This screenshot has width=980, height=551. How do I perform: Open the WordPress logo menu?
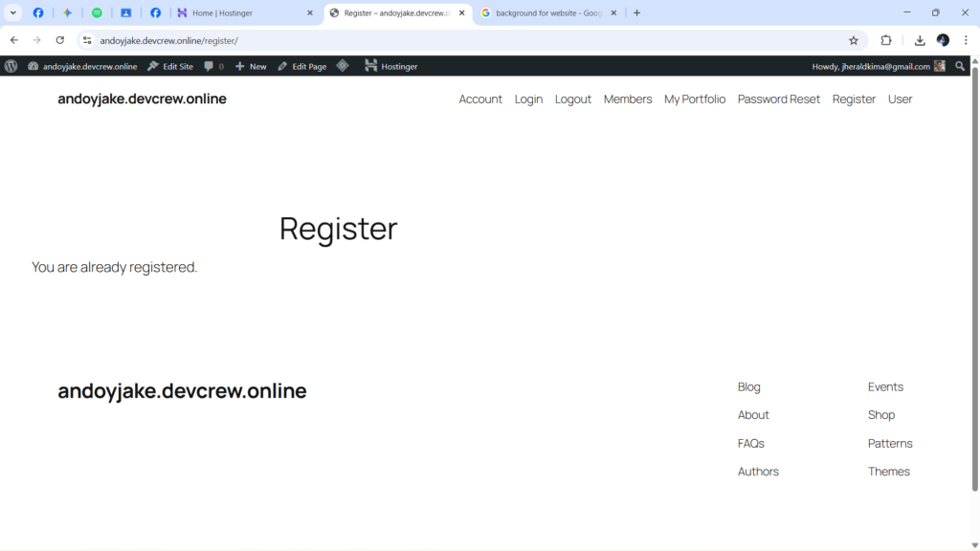coord(11,66)
